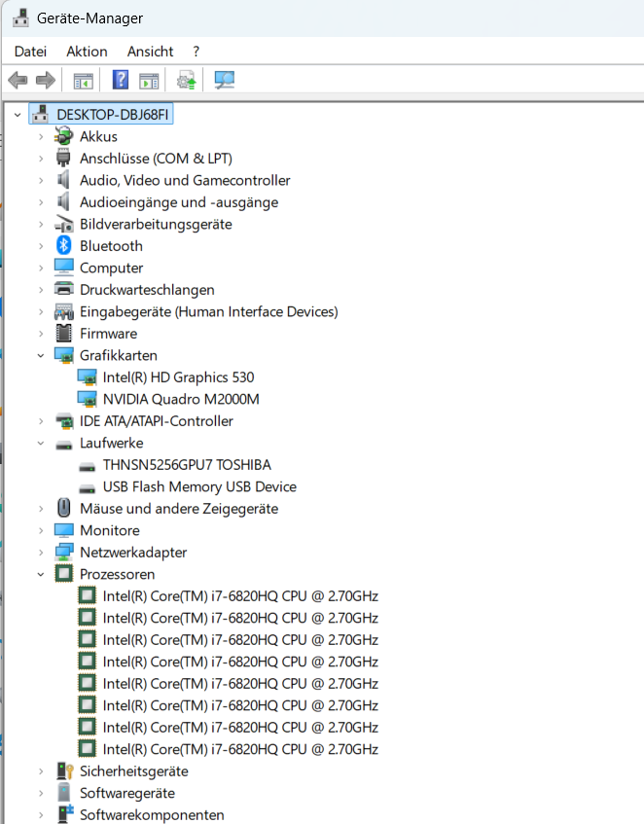The height and width of the screenshot is (824, 644).
Task: Expand the Akkus category
Action: 41,136
